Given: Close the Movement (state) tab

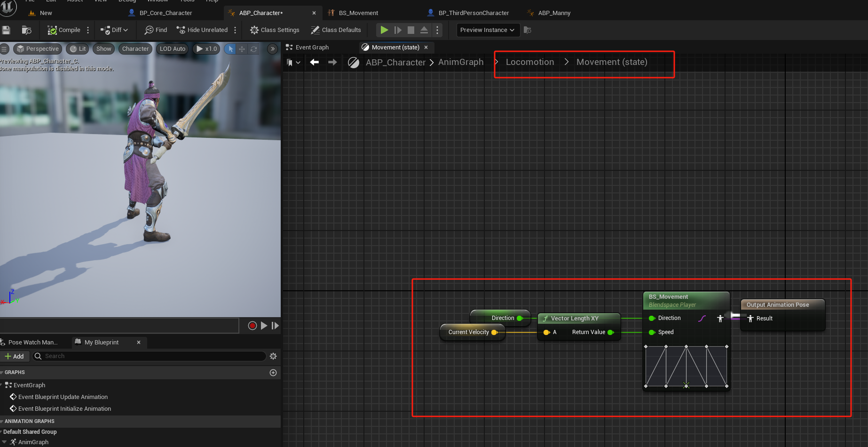Looking at the screenshot, I should click(426, 48).
